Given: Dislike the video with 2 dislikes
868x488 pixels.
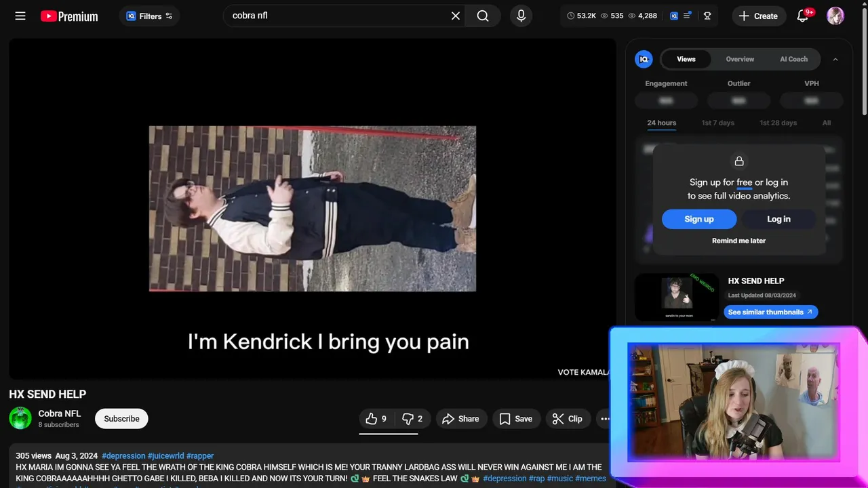Looking at the screenshot, I should (x=412, y=419).
